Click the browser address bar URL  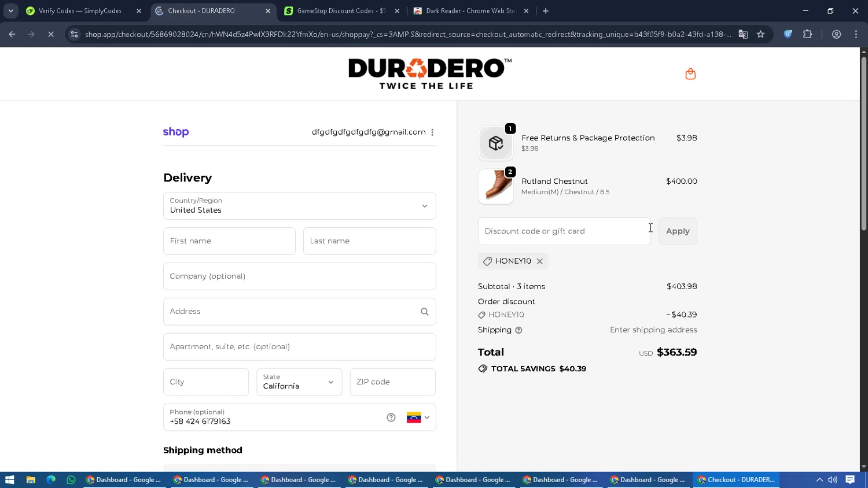click(x=408, y=34)
